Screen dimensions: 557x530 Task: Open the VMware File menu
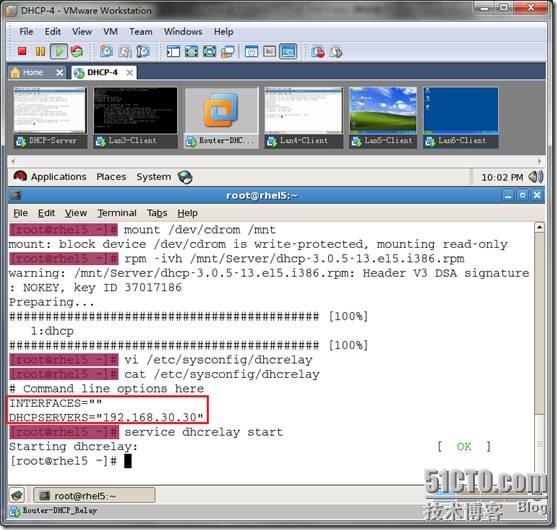[x=26, y=32]
